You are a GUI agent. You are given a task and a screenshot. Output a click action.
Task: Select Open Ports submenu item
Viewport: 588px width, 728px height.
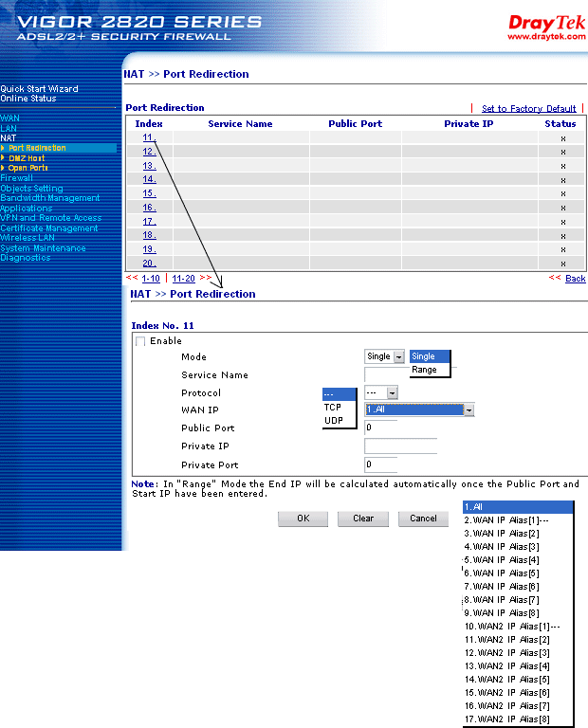point(28,168)
